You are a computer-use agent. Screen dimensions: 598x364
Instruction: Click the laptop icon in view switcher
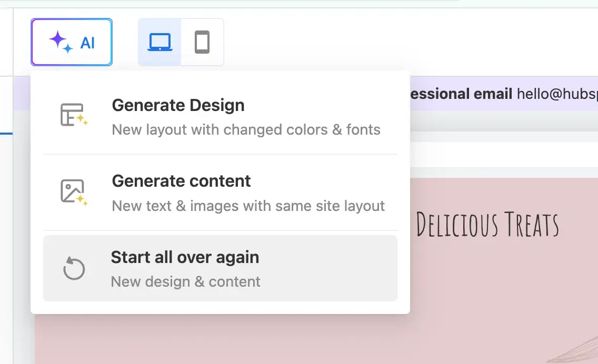(x=160, y=42)
